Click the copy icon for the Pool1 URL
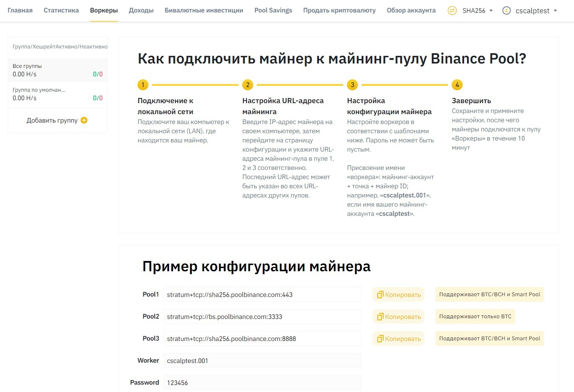This screenshot has width=574, height=392. point(380,295)
